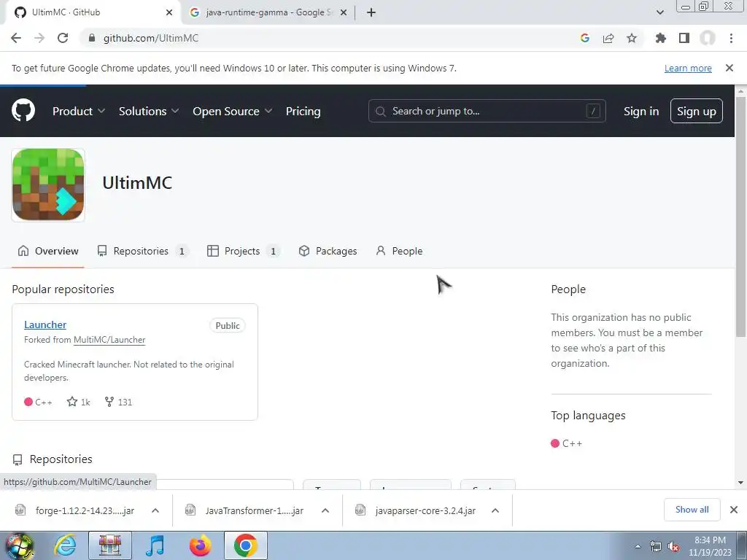Image resolution: width=747 pixels, height=560 pixels.
Task: Expand the Solutions menu
Action: pyautogui.click(x=149, y=112)
